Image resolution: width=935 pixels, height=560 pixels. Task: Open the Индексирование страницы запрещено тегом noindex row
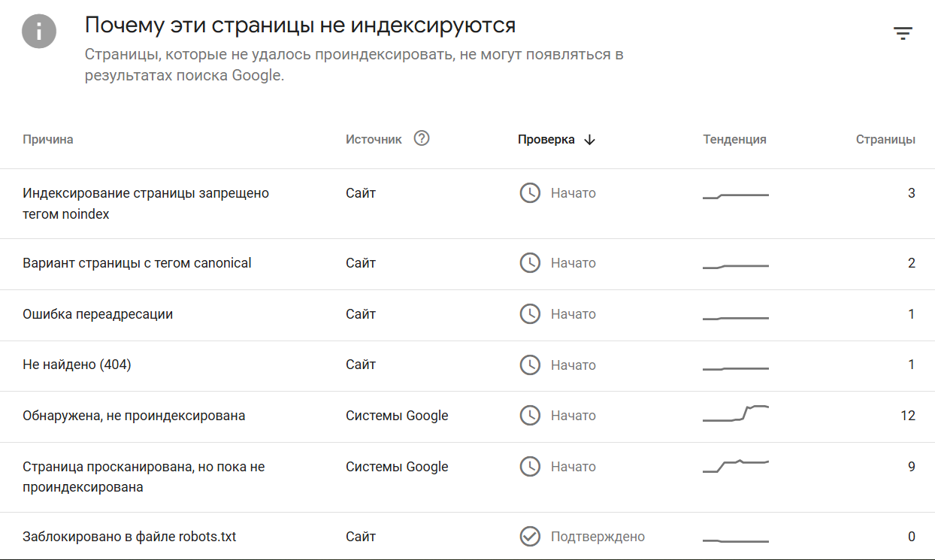pyautogui.click(x=467, y=204)
